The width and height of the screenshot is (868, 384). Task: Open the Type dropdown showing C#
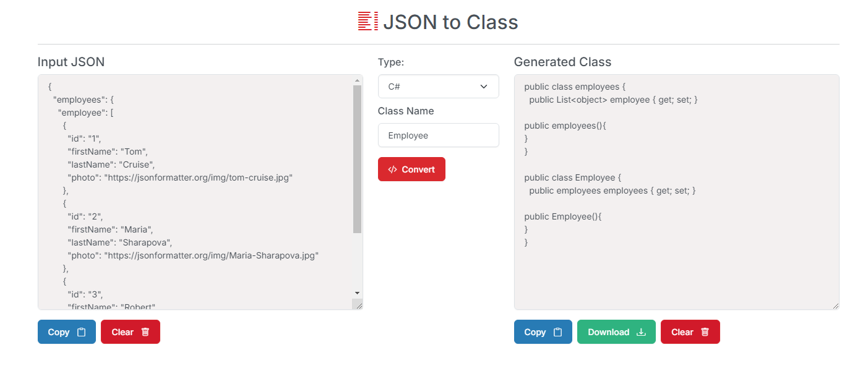pos(438,87)
